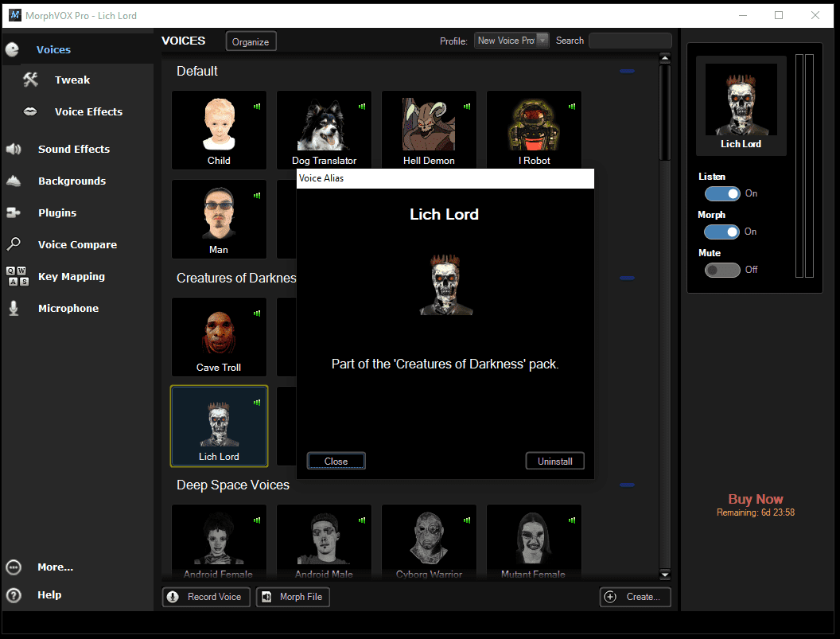This screenshot has width=840, height=639.
Task: Click the Key Mapping keyboard icon
Action: click(x=17, y=276)
